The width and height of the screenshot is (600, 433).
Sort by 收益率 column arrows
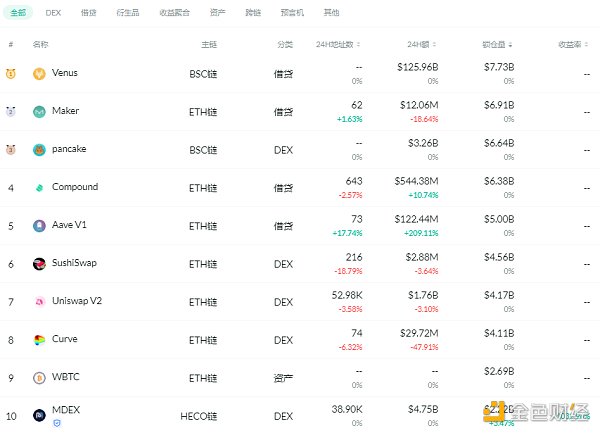(x=587, y=45)
